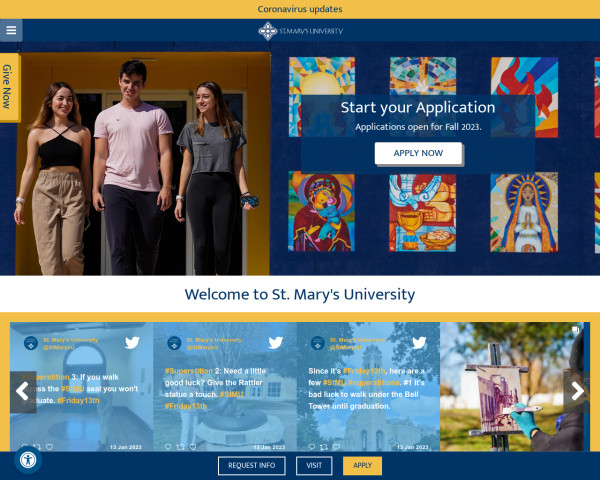The height and width of the screenshot is (480, 600).
Task: Click the Coronavirus updates banner link
Action: (x=300, y=9)
